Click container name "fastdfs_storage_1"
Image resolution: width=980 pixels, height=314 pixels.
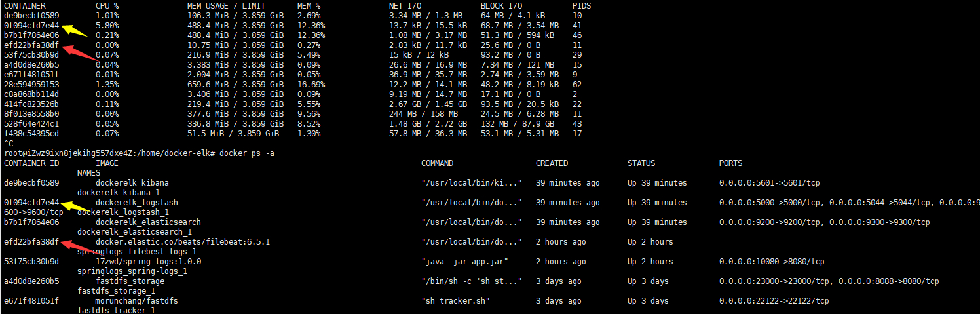point(116,291)
